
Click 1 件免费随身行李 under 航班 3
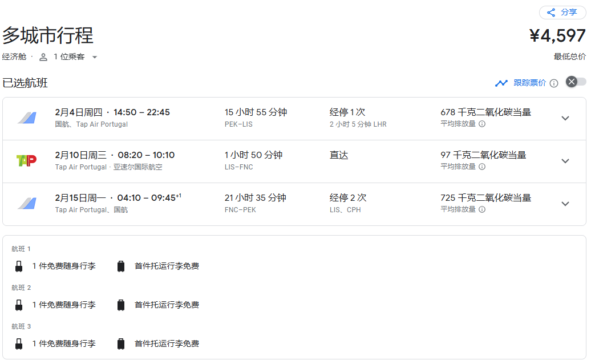click(64, 344)
